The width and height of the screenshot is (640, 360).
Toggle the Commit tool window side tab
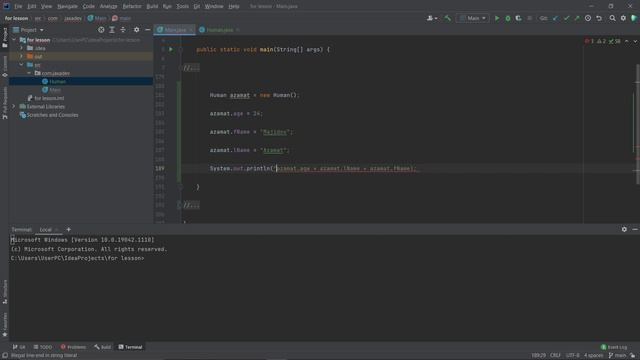click(4, 67)
